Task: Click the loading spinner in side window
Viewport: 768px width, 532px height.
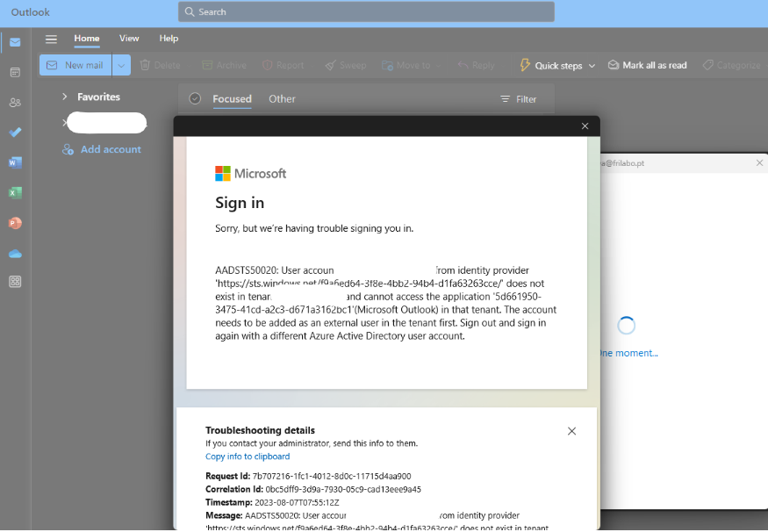Action: pos(627,326)
